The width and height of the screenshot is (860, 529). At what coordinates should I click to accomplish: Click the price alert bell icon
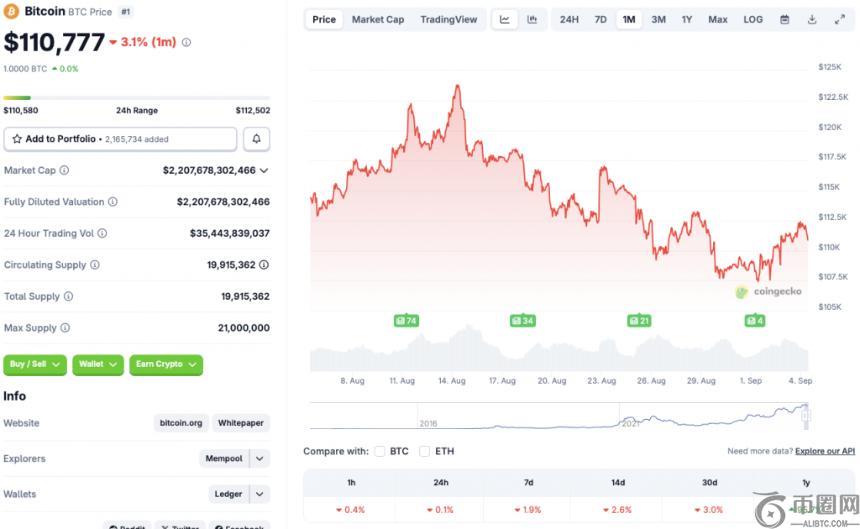point(257,139)
